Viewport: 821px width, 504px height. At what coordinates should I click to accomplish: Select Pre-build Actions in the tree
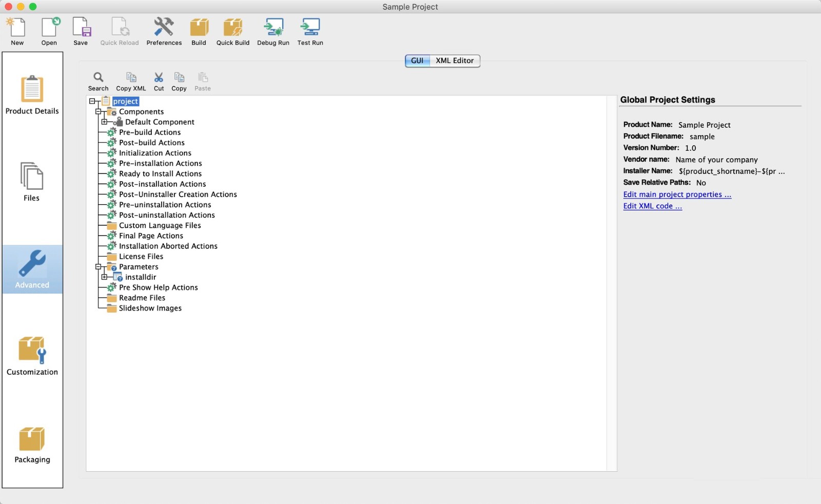pos(150,132)
